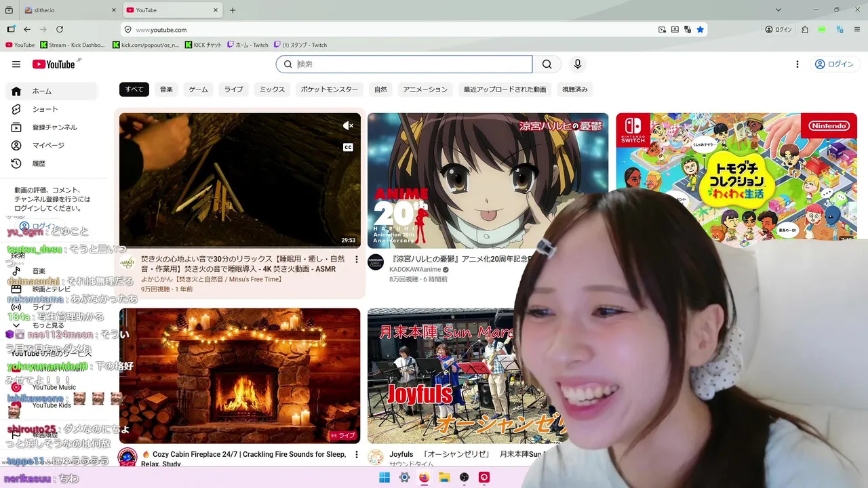Open the YouTube bookmark in the bookmarks bar
Viewport: 868px width, 488px height.
click(x=20, y=45)
